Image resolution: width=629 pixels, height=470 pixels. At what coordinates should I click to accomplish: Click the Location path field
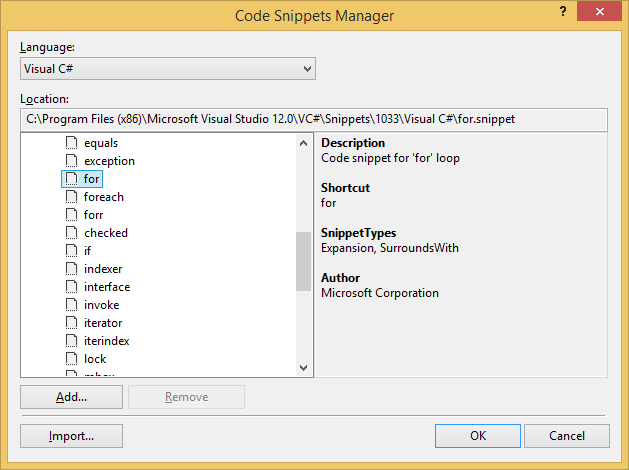tap(314, 120)
